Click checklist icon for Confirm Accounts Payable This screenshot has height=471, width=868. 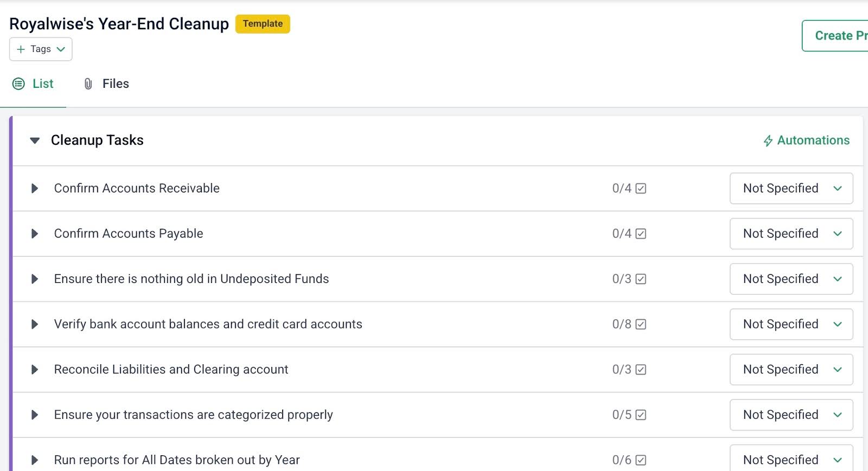tap(641, 234)
